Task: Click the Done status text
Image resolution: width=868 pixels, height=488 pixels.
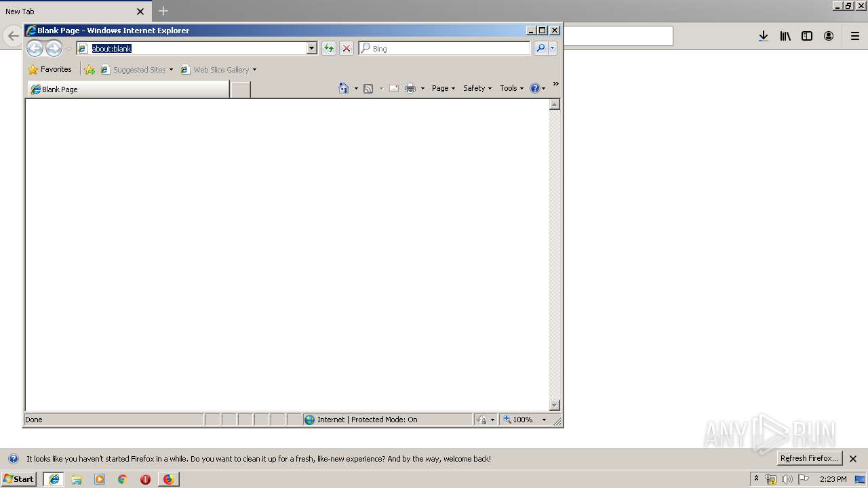Action: click(34, 420)
